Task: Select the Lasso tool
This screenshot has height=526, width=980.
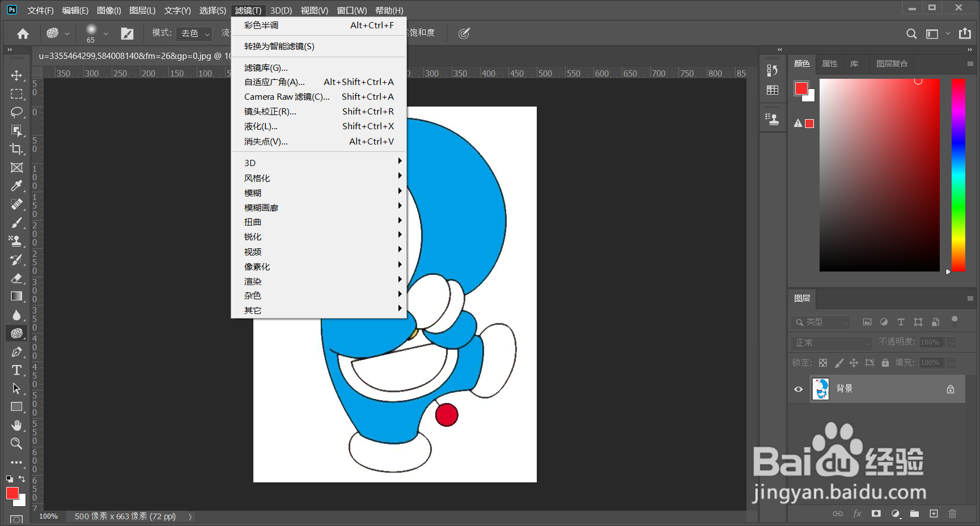Action: point(16,112)
